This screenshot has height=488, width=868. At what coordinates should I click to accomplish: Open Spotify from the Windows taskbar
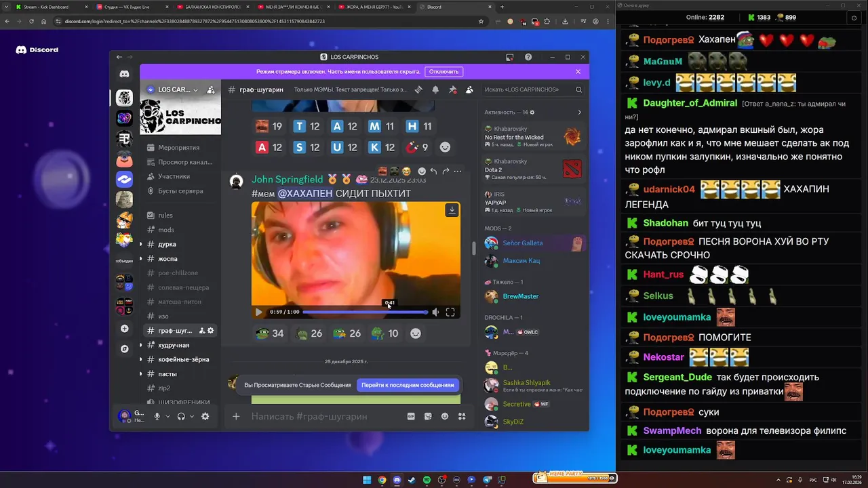pos(427,480)
